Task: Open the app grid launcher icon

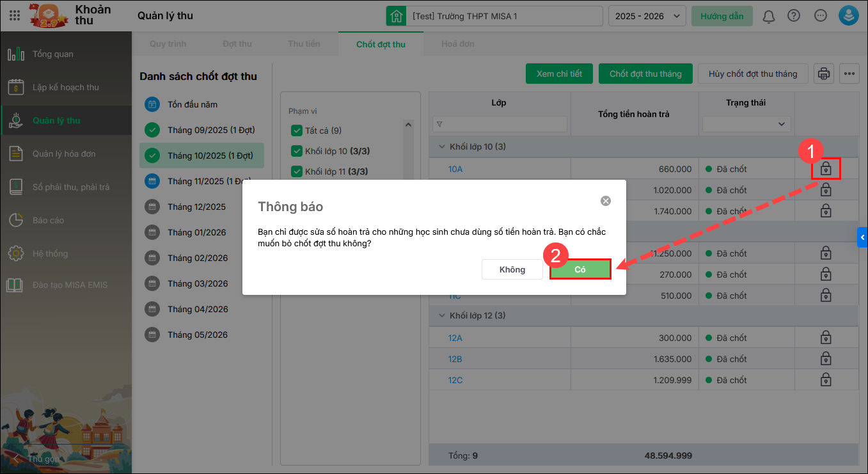Action: (15, 16)
